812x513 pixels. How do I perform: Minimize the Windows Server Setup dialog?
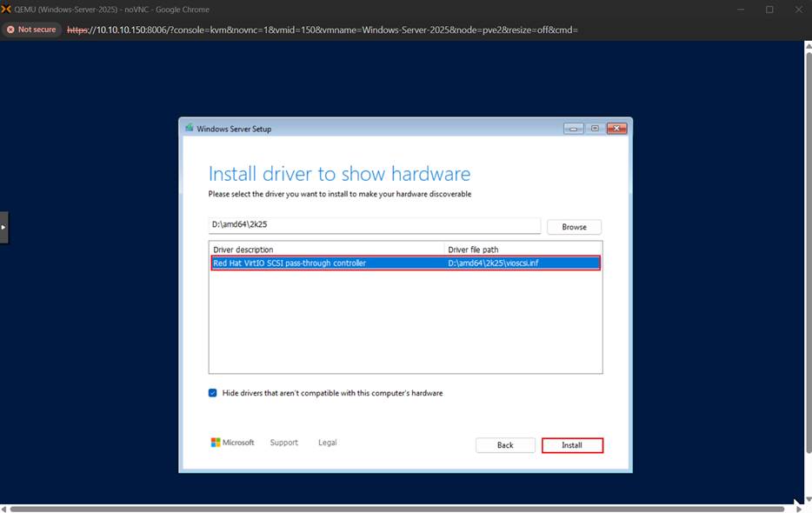573,129
